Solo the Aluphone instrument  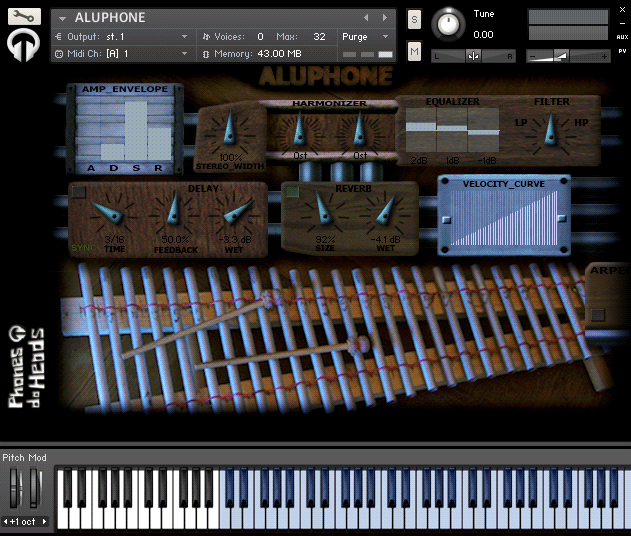pyautogui.click(x=414, y=19)
